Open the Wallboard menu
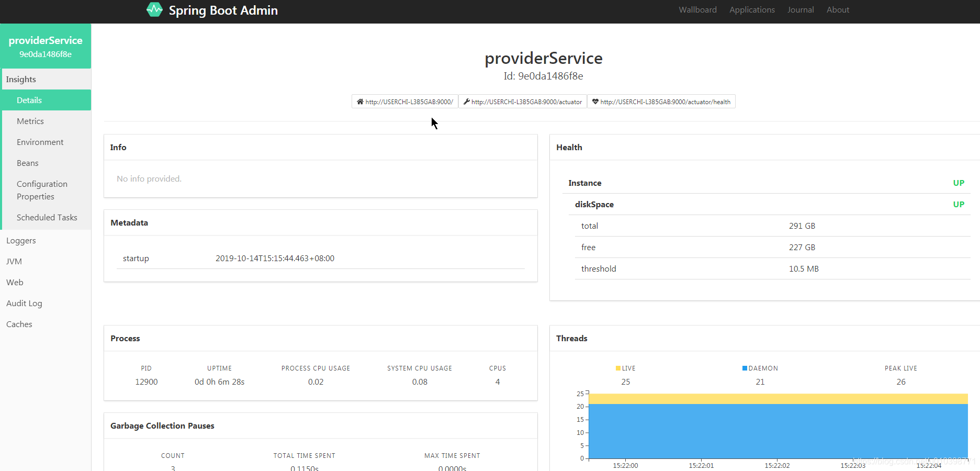The width and height of the screenshot is (980, 471). [697, 10]
